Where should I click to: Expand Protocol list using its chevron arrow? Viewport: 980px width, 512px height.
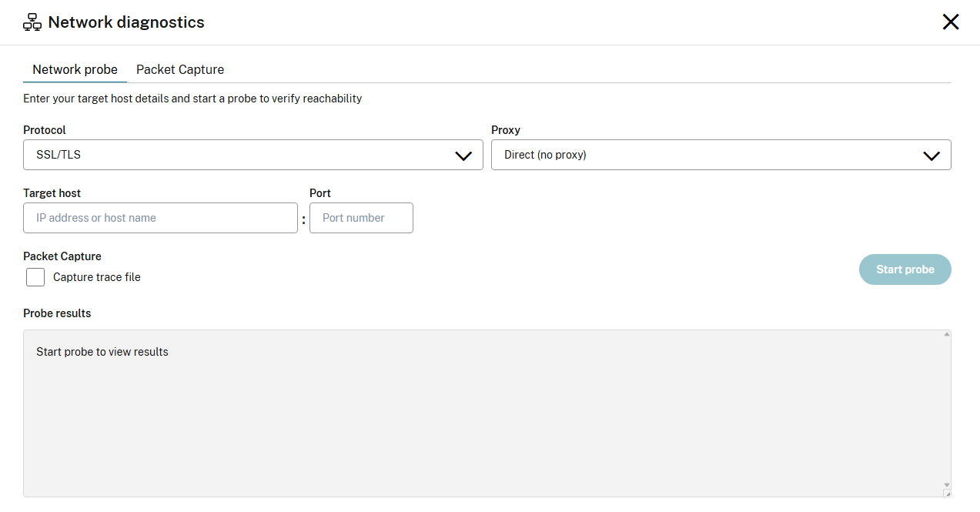pyautogui.click(x=463, y=156)
